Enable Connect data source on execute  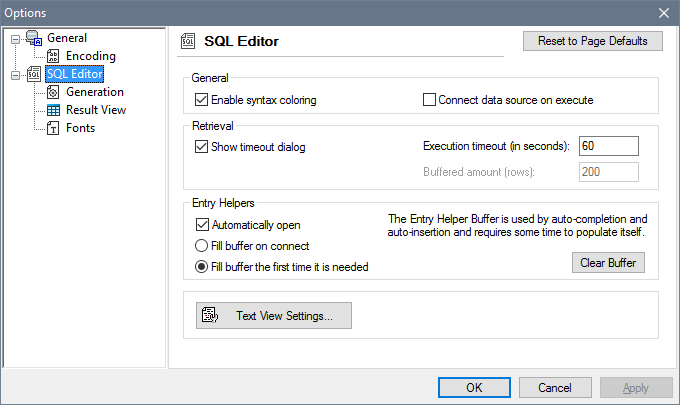click(430, 100)
